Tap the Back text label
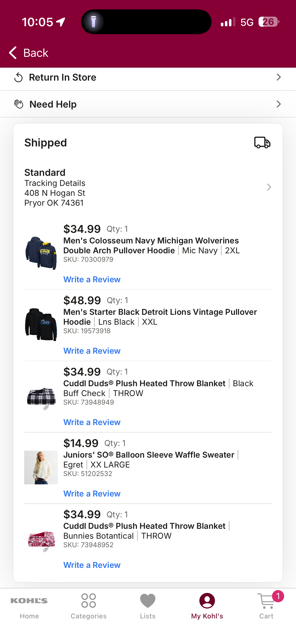Screen dimensions: 296x644 tap(36, 53)
